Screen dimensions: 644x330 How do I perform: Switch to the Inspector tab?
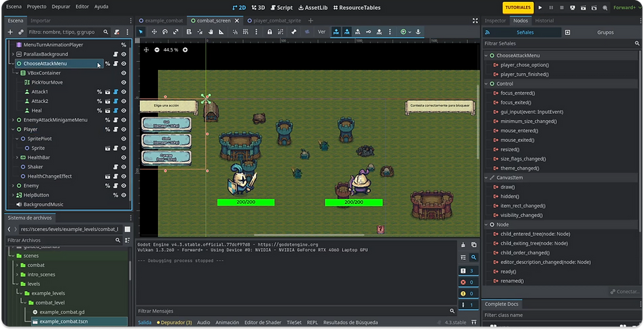(495, 21)
